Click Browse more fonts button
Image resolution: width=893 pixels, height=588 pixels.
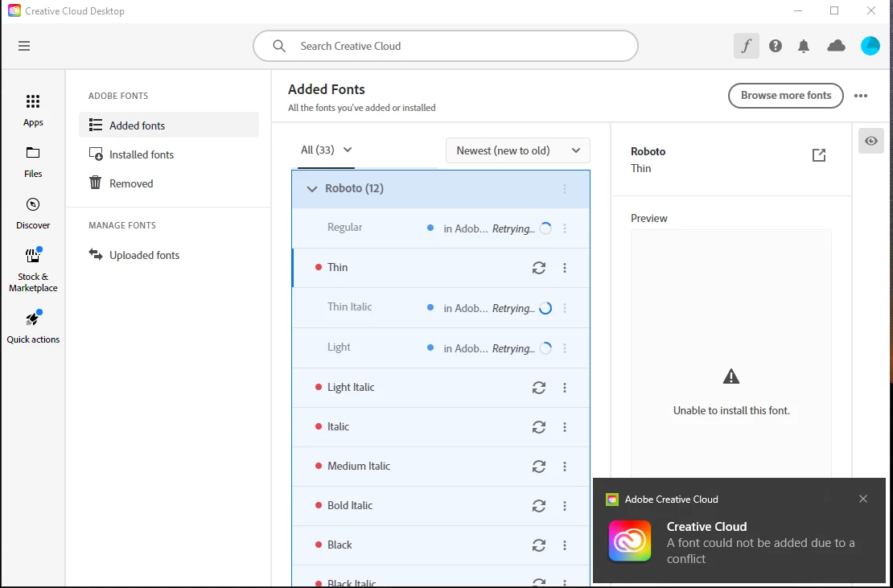[x=785, y=96]
